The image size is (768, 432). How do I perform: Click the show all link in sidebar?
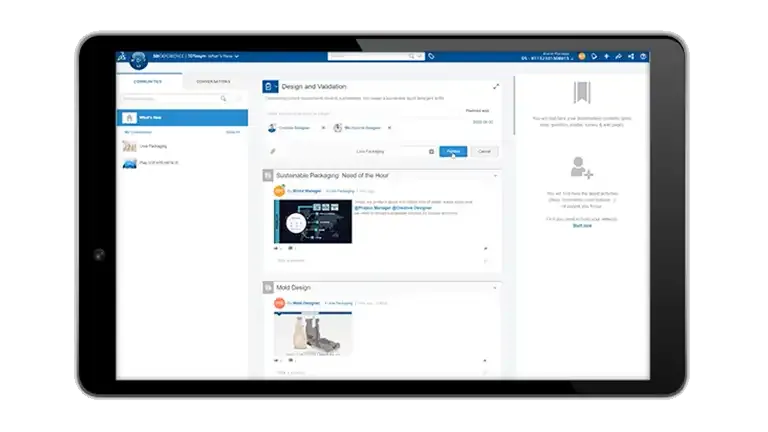[x=233, y=132]
